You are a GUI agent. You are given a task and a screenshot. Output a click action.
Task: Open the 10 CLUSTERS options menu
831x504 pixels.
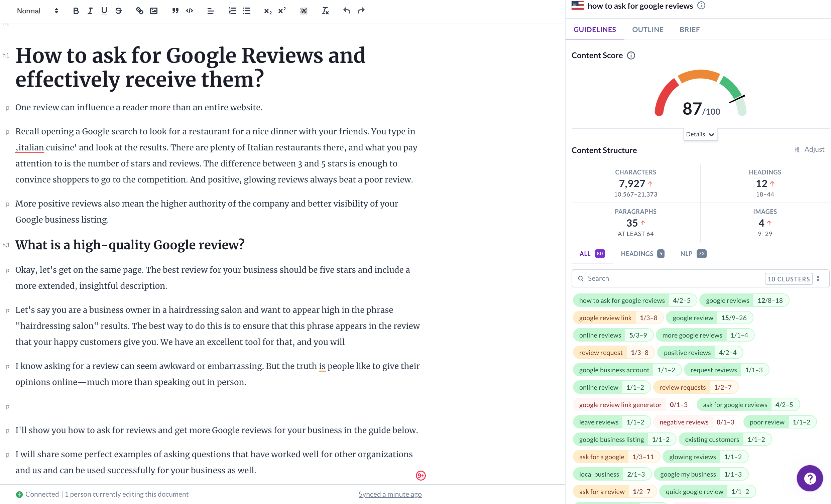click(818, 278)
